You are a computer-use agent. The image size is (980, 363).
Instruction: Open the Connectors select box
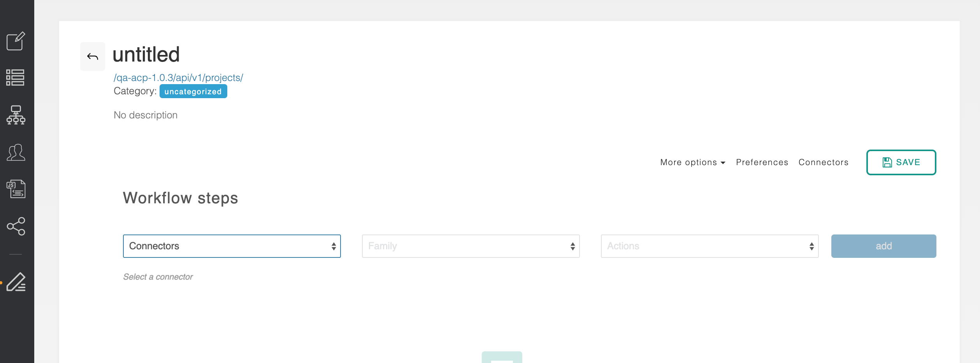[x=232, y=246]
